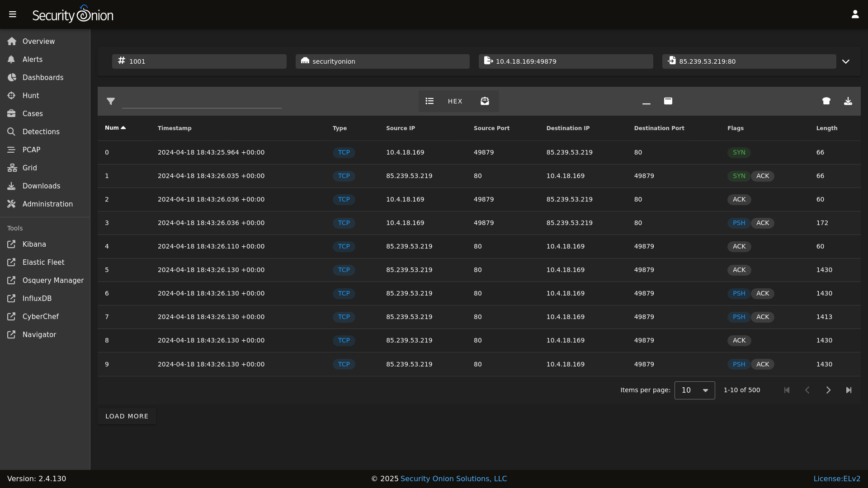This screenshot has width=868, height=488.
Task: Open Security Onion Solutions, LLC link
Action: click(x=453, y=479)
